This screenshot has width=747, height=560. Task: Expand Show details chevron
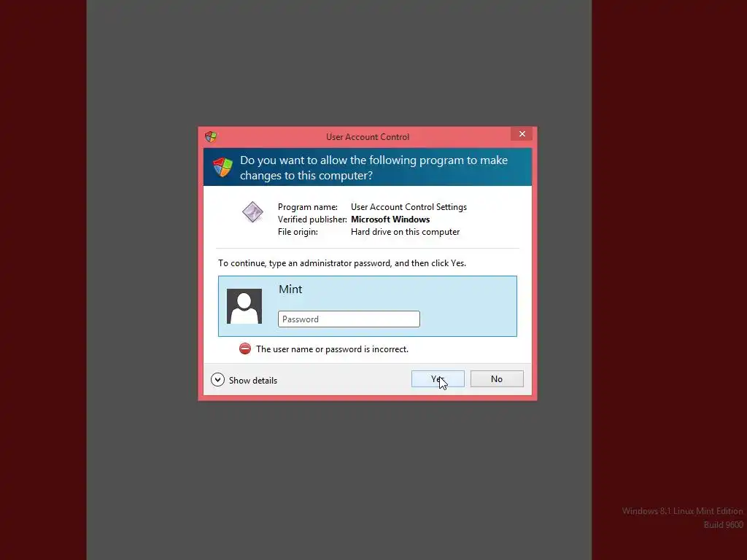(x=217, y=379)
